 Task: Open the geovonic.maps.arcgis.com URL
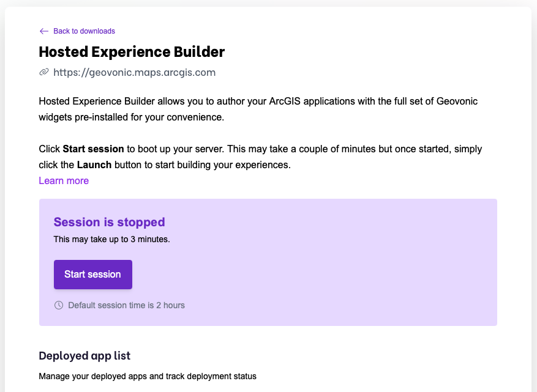click(134, 73)
